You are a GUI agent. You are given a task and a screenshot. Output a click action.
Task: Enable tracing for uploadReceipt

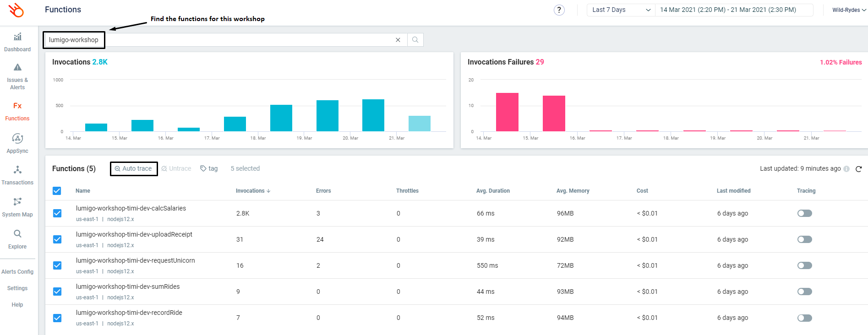pyautogui.click(x=805, y=239)
